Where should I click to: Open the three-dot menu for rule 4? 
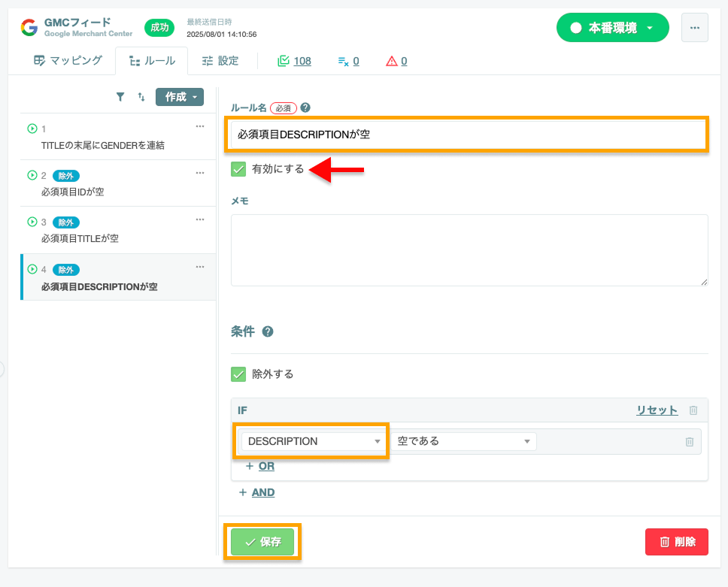(200, 267)
